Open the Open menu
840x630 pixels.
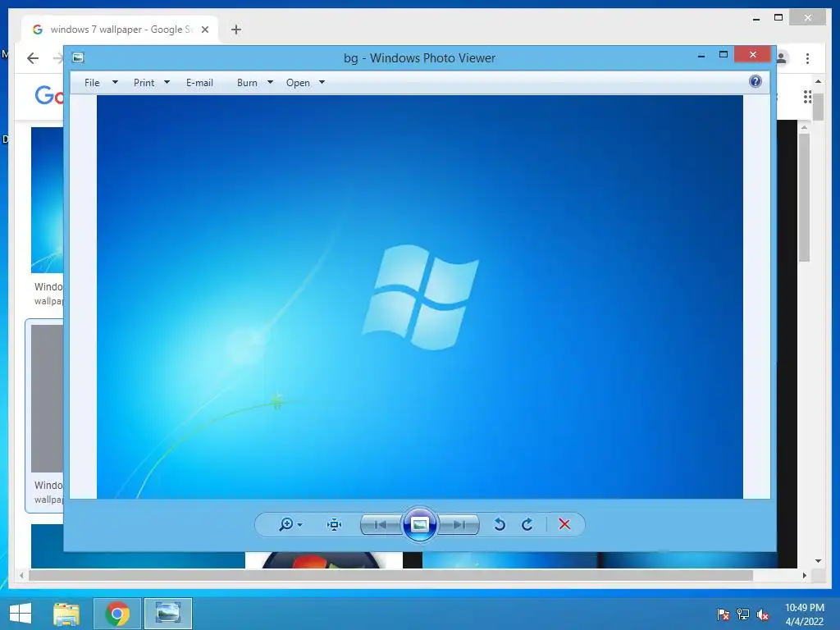point(298,83)
